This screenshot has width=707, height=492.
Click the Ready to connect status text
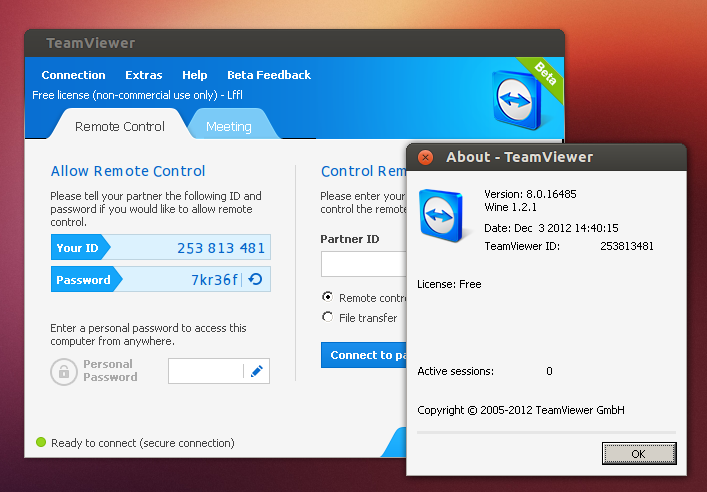pos(143,443)
